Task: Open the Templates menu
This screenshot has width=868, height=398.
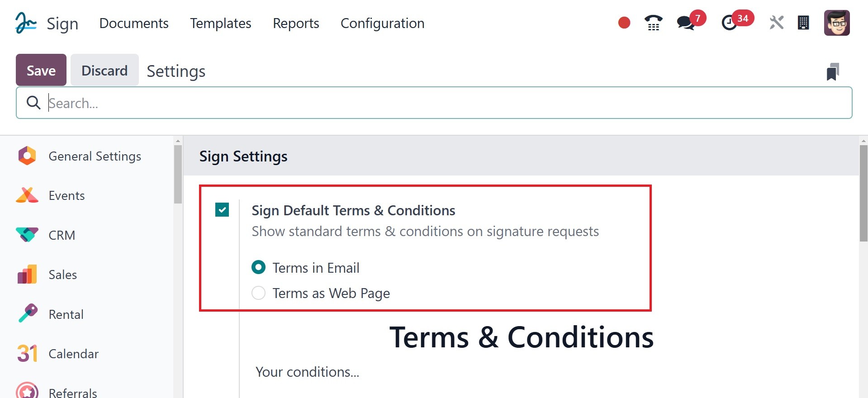Action: click(221, 23)
